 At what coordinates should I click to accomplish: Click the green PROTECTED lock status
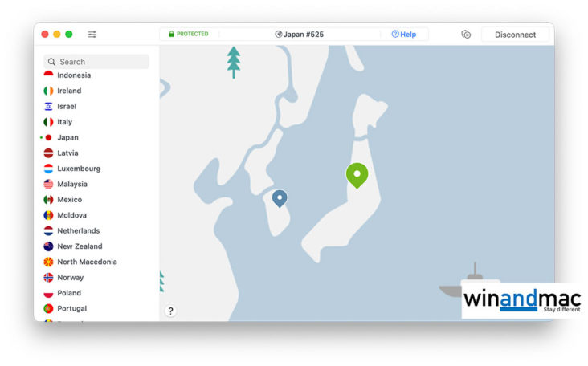(x=188, y=34)
